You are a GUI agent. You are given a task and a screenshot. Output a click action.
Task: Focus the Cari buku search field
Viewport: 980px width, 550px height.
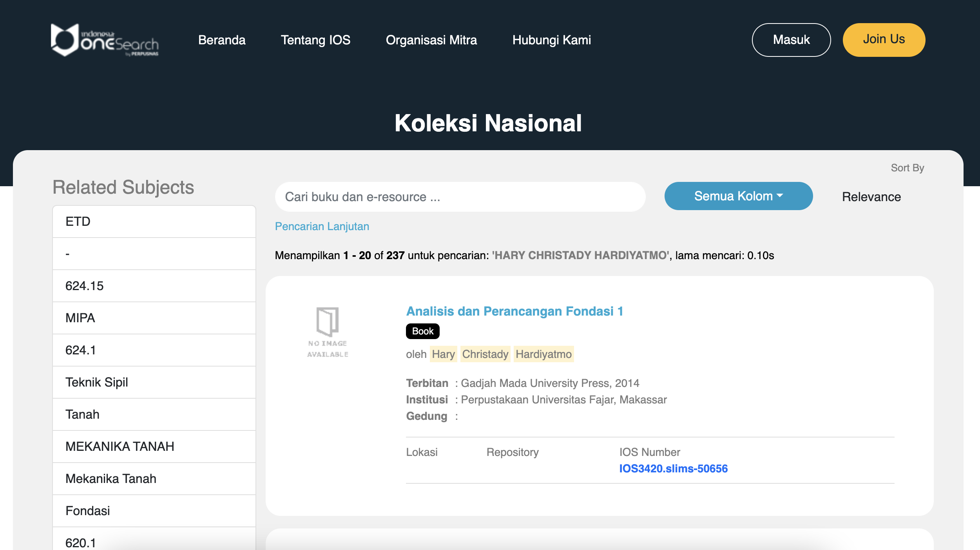point(460,197)
